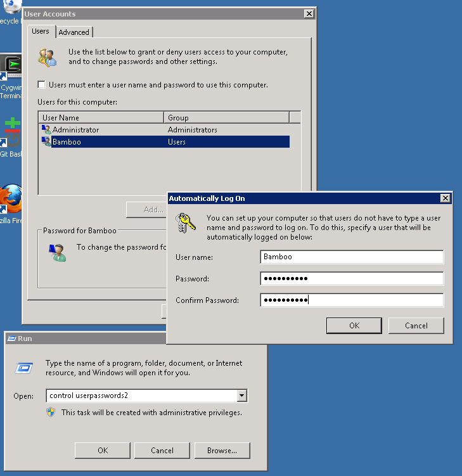Viewport: 462px width, 476px height.
Task: Click the Run dialog program icon
Action: [25, 368]
